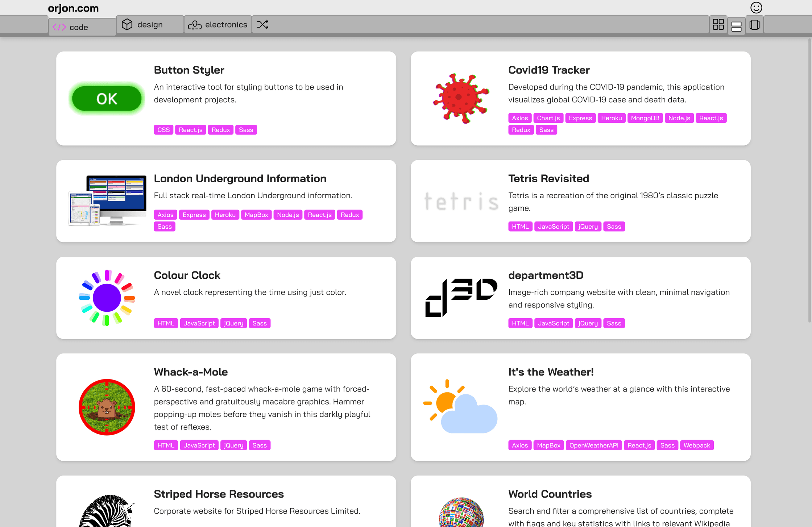Open London Underground Information project title

coord(240,178)
